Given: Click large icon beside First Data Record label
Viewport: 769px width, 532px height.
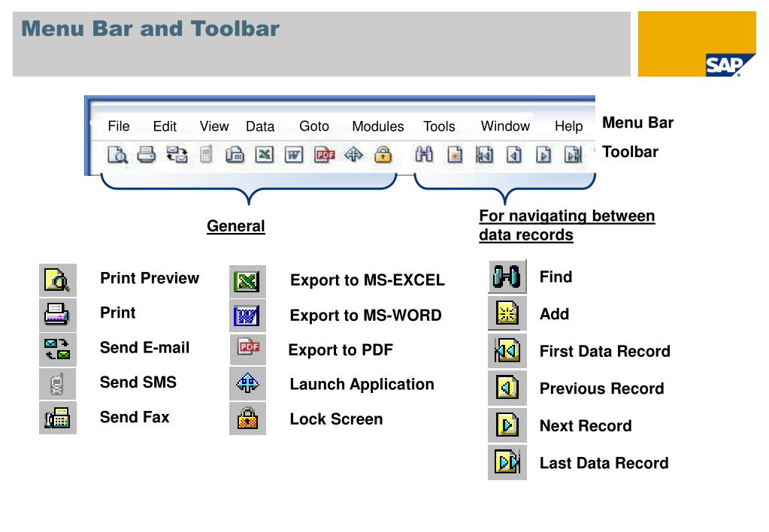Looking at the screenshot, I should tap(507, 351).
